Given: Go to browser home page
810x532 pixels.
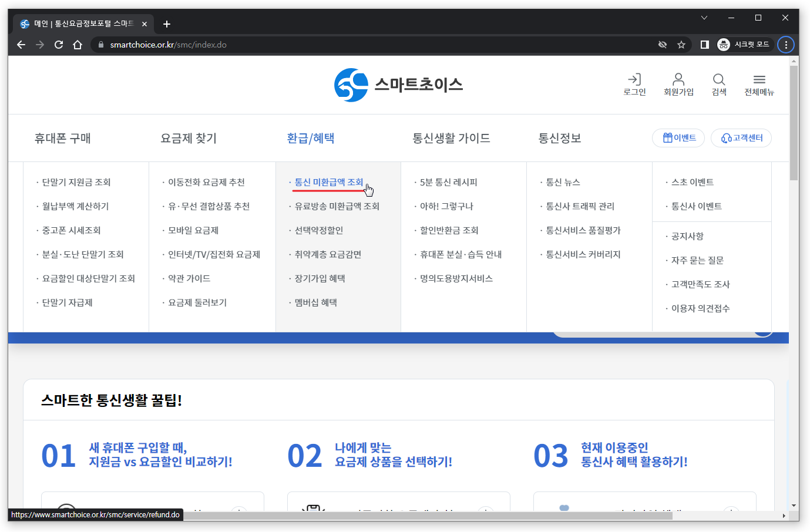Looking at the screenshot, I should (78, 45).
